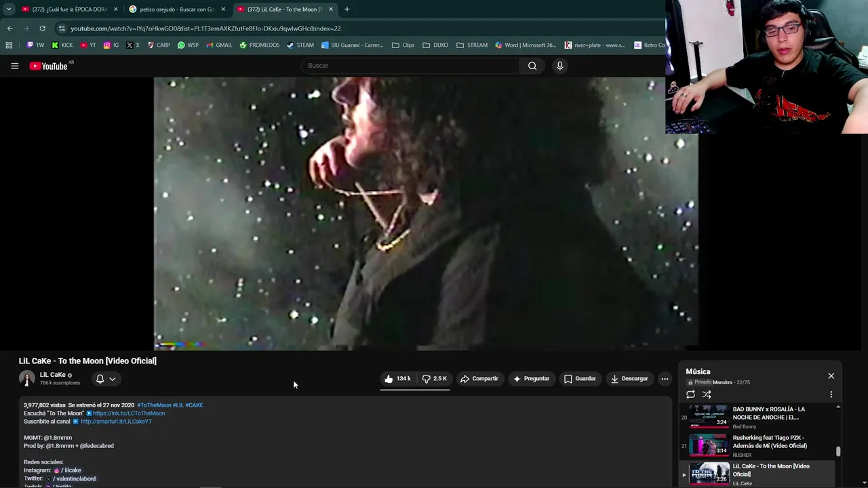Start voice search with microphone icon

559,66
